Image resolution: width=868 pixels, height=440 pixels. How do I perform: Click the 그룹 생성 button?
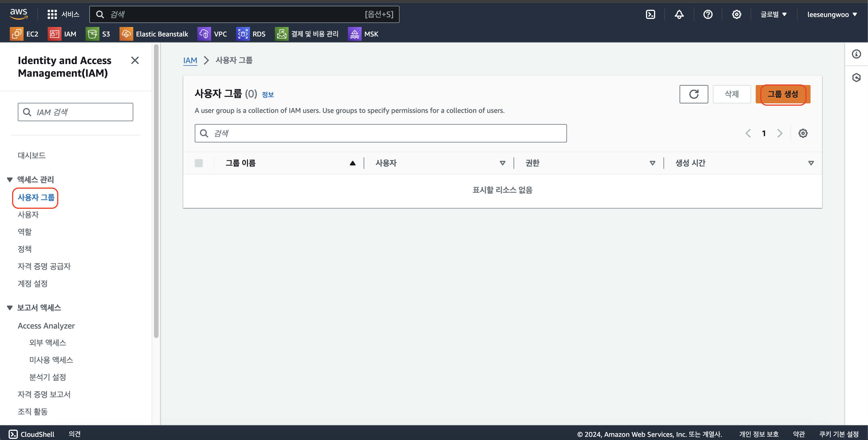pos(782,94)
